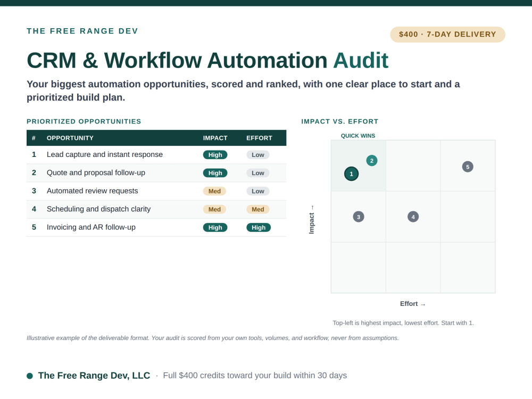
Task: Click 'PRIORITIZED OPPORTUNITIES' section heading
Action: 84,121
